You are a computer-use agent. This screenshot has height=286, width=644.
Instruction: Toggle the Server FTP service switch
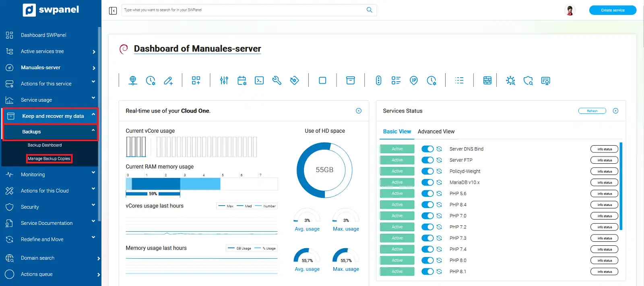(x=427, y=160)
